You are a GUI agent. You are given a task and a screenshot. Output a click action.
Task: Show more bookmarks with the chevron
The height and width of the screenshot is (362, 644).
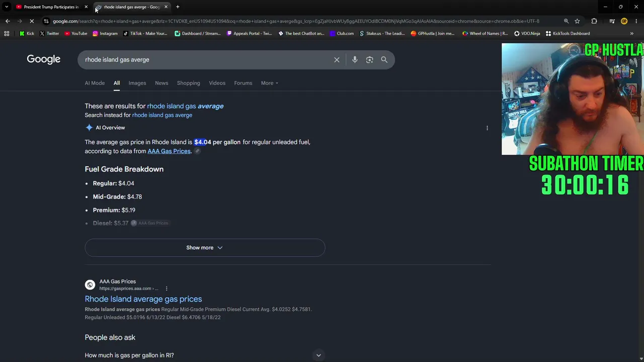pyautogui.click(x=632, y=34)
